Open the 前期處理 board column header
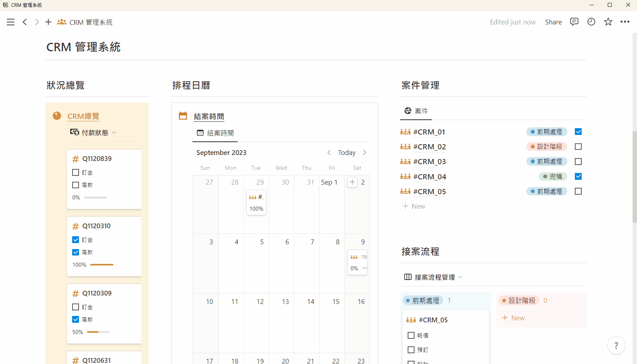The width and height of the screenshot is (637, 364). [423, 300]
